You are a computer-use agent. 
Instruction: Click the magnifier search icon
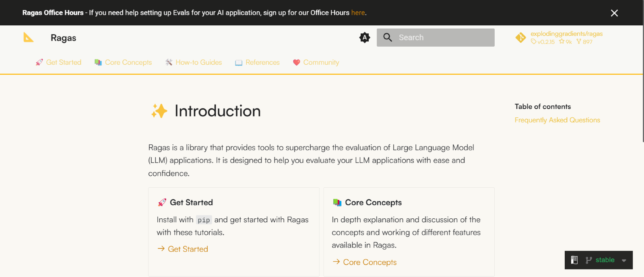388,37
